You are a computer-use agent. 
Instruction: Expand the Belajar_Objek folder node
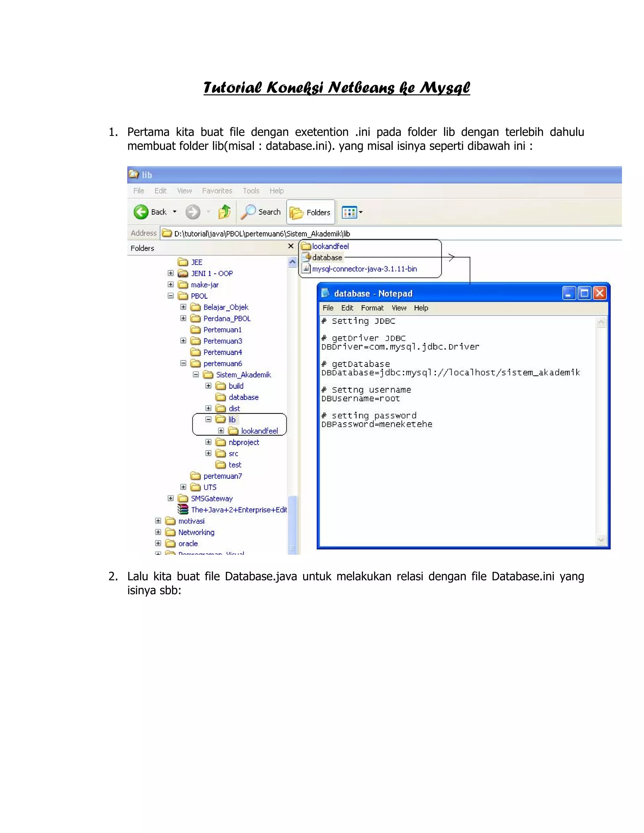183,307
